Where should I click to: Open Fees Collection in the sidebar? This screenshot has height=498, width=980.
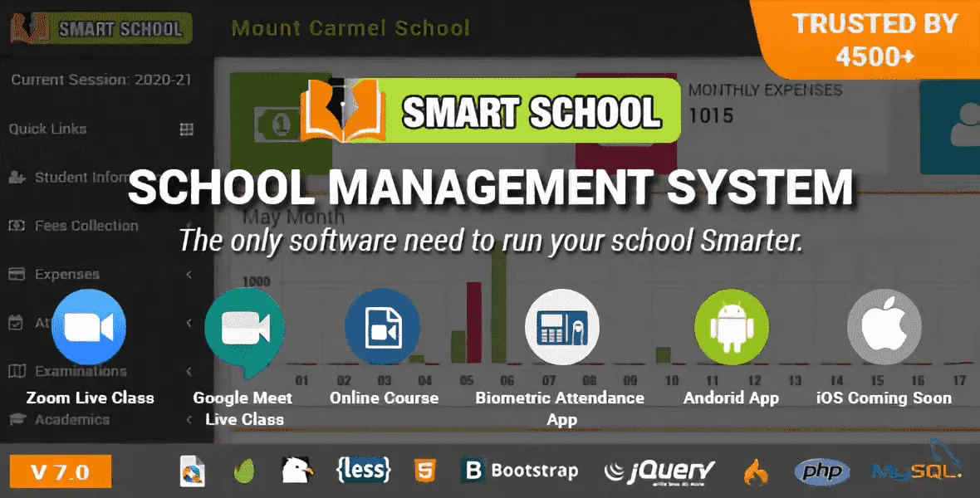coord(74,226)
